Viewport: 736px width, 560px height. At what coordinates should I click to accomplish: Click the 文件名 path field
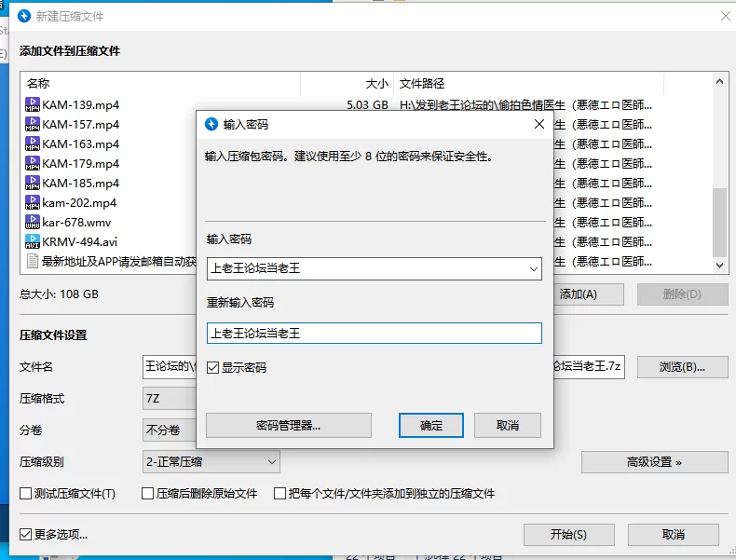(589, 366)
